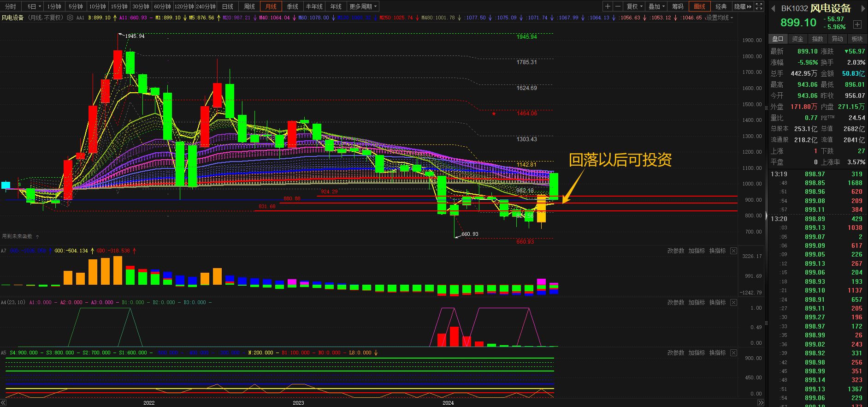
Task: Add 风电设备 to watchlist with plus icon
Action: 857,24
